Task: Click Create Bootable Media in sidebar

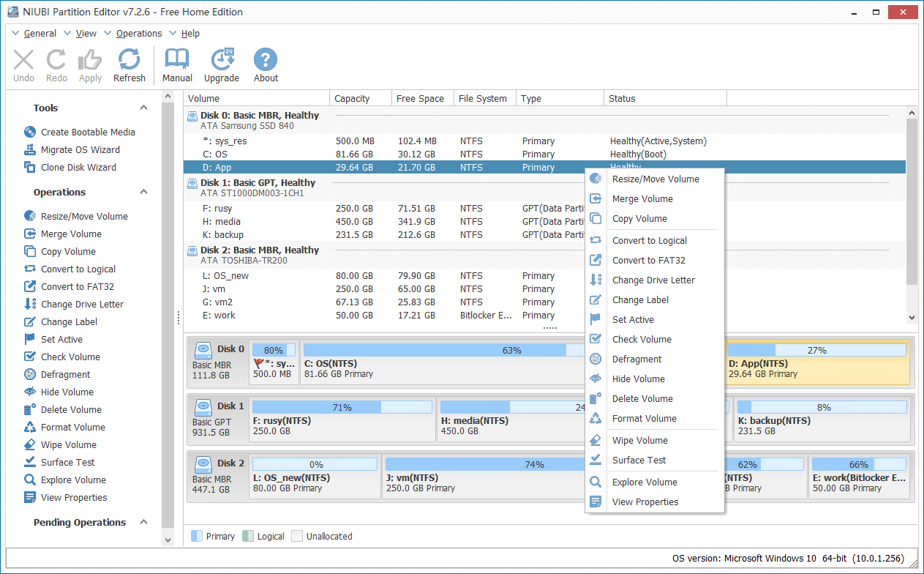Action: click(x=88, y=133)
